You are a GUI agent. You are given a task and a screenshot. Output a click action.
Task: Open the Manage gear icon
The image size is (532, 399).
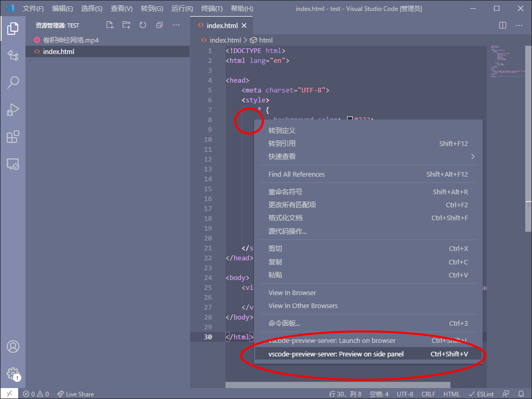(13, 374)
